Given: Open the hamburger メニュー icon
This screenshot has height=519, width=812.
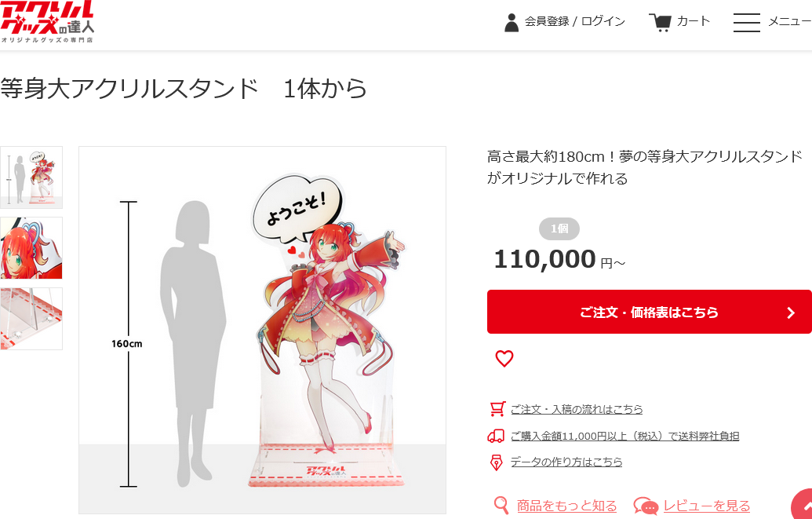Looking at the screenshot, I should 746,22.
